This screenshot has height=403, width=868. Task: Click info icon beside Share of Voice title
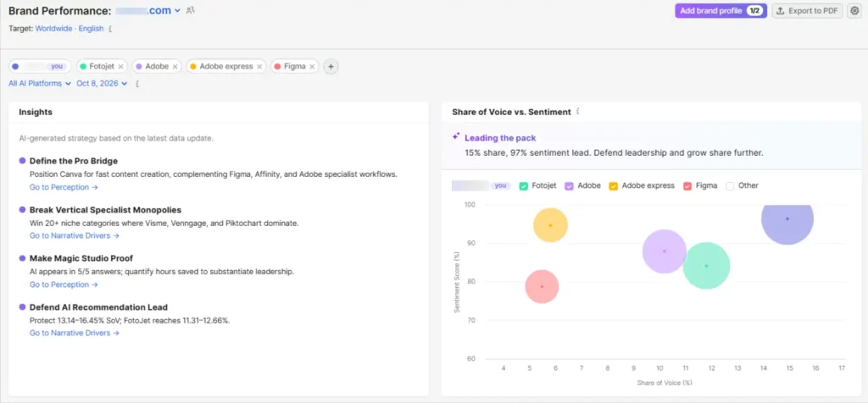[578, 112]
